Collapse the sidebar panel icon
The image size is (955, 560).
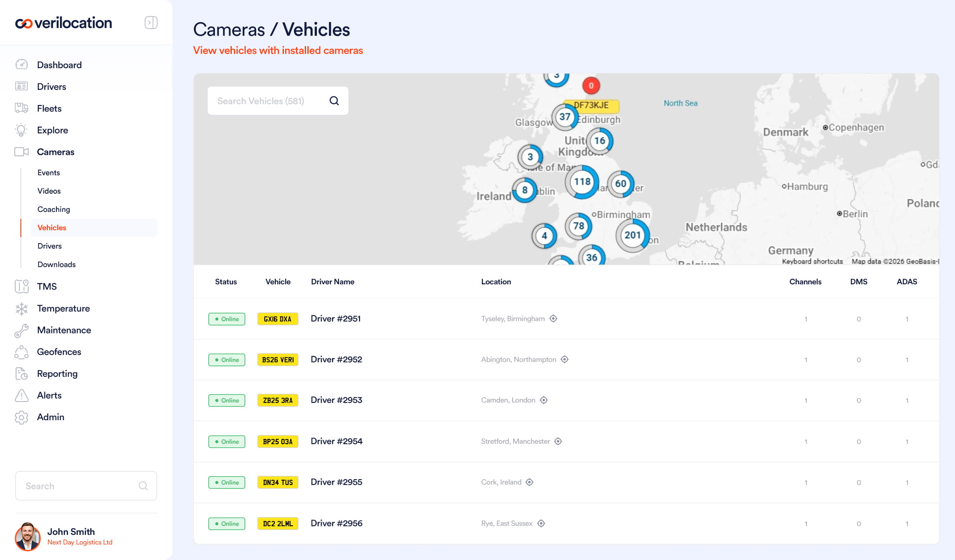coord(151,23)
